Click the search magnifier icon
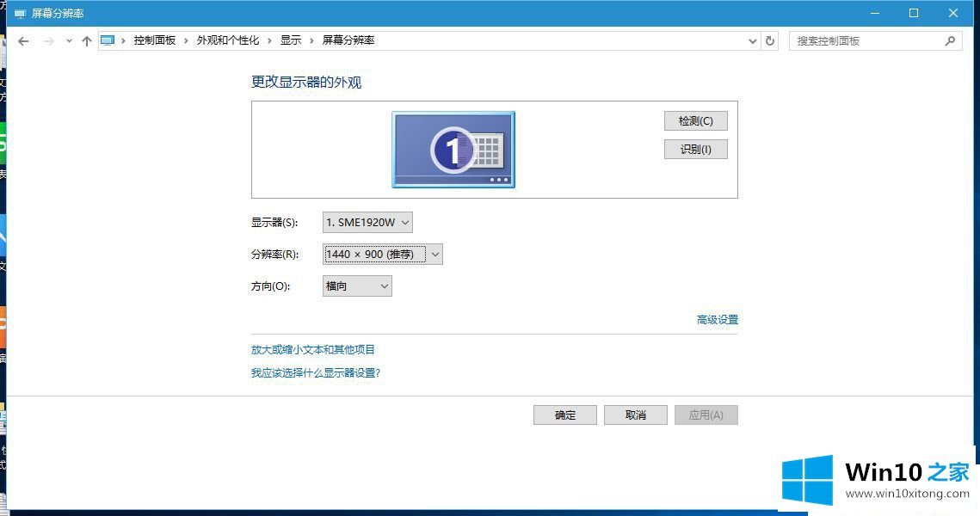The width and height of the screenshot is (980, 516). pyautogui.click(x=950, y=41)
